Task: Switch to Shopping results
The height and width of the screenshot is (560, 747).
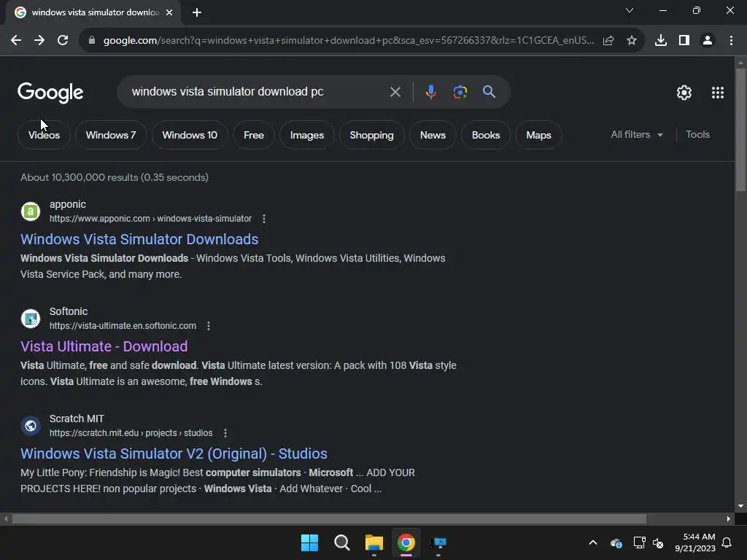Action: tap(371, 135)
